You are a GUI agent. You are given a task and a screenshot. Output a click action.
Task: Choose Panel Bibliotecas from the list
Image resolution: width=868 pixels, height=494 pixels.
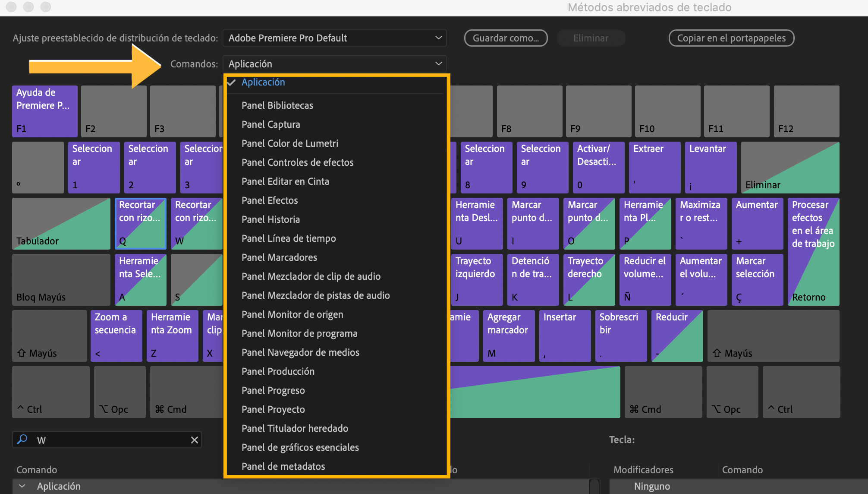(x=277, y=105)
